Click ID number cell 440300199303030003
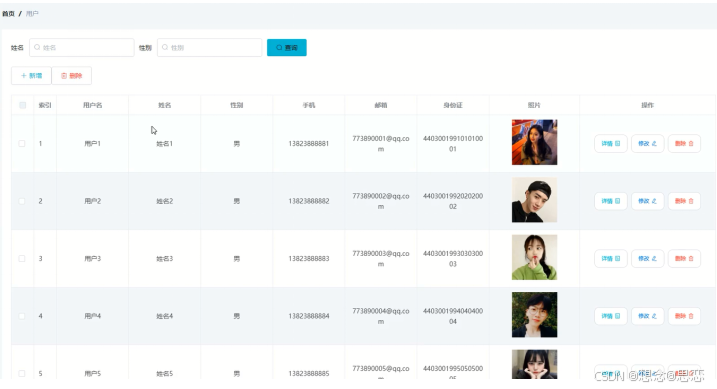717x389 pixels. point(453,259)
